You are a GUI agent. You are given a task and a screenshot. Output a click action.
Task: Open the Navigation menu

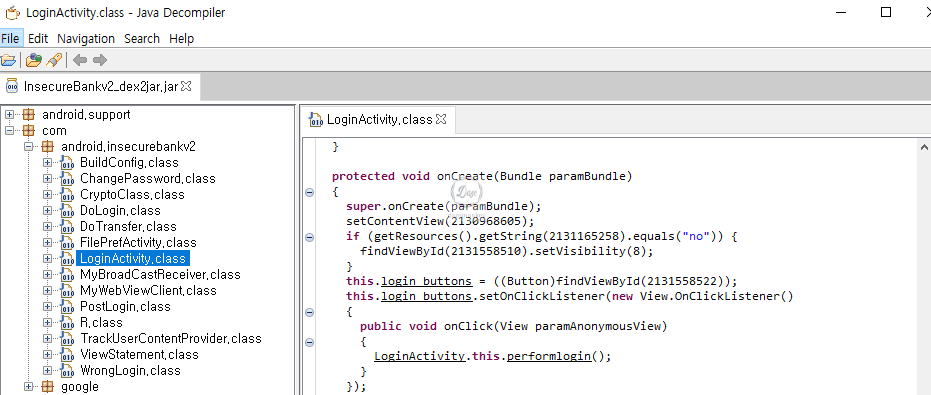pos(86,39)
